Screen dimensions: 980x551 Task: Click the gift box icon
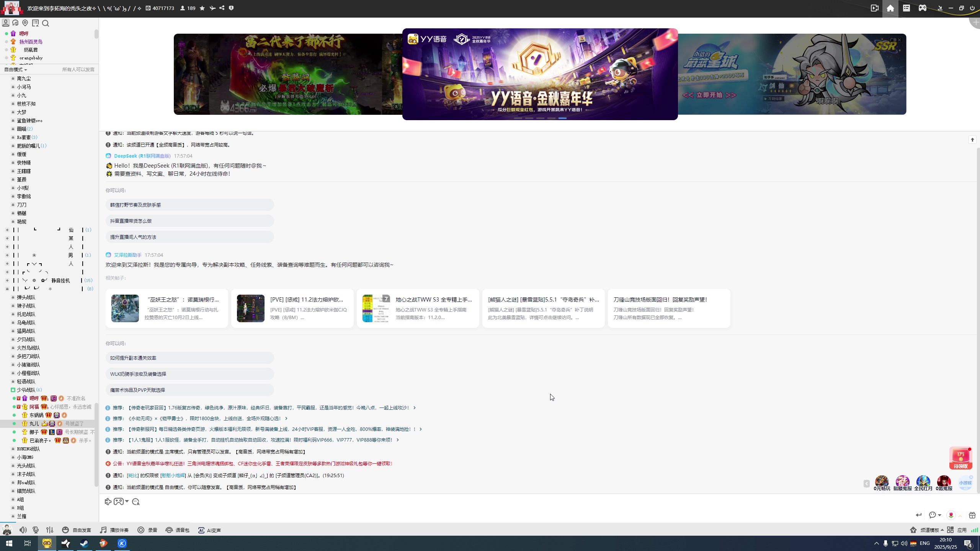point(972,515)
